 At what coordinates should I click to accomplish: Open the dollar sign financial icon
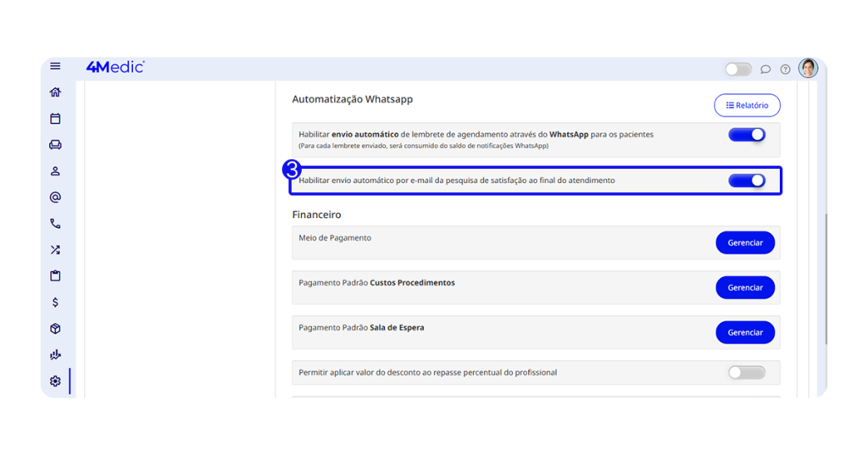point(55,303)
